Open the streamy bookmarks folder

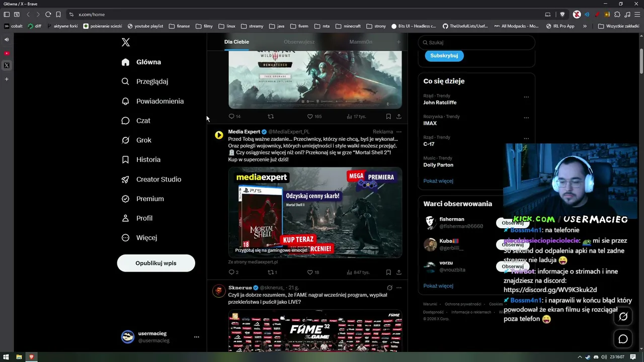coord(253,26)
